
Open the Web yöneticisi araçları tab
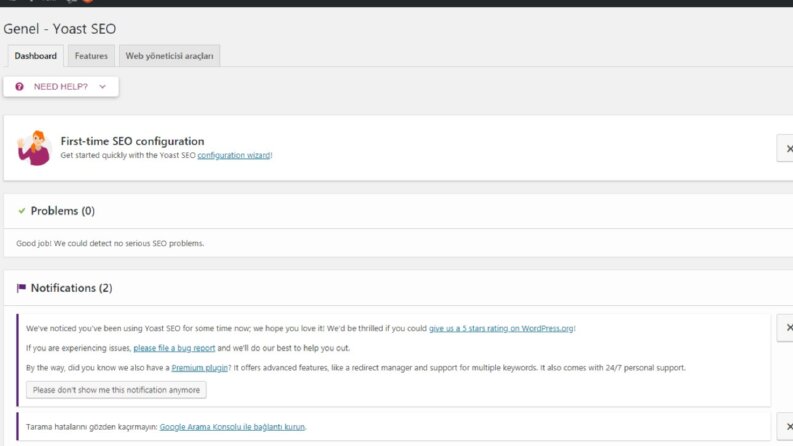(x=169, y=56)
